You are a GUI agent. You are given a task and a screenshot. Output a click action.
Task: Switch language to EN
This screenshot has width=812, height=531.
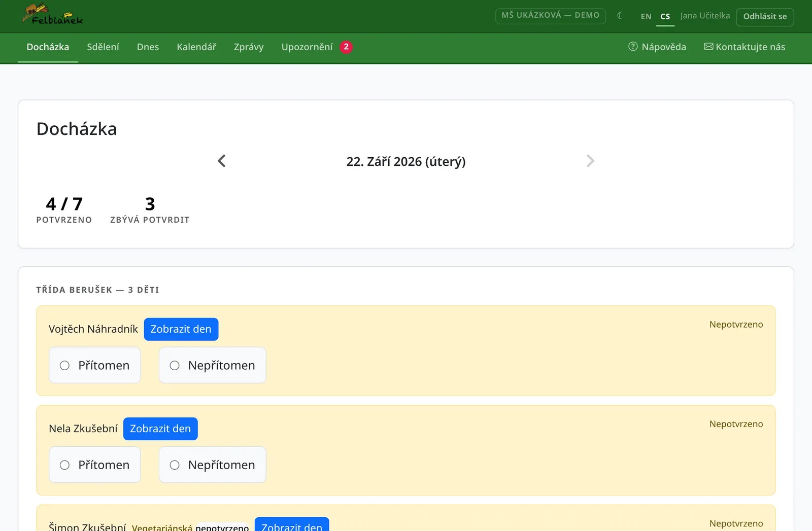click(646, 16)
